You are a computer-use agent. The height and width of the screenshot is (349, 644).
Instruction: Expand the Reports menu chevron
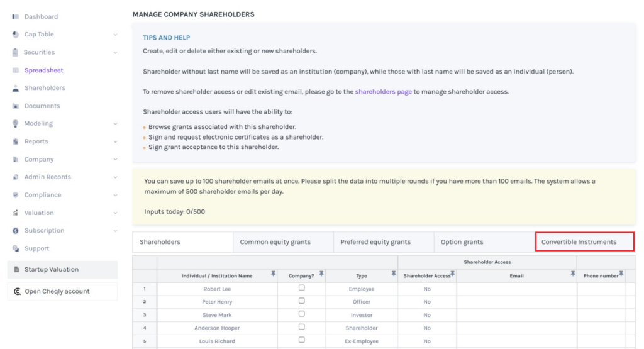[115, 142]
